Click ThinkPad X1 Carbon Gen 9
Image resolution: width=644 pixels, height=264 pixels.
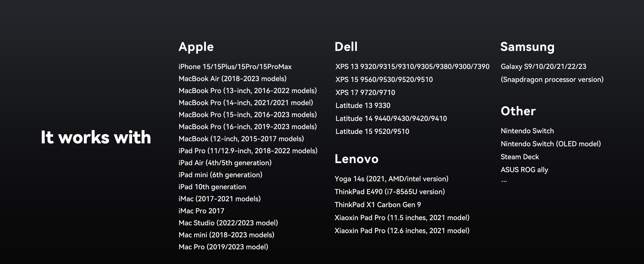[377, 205]
